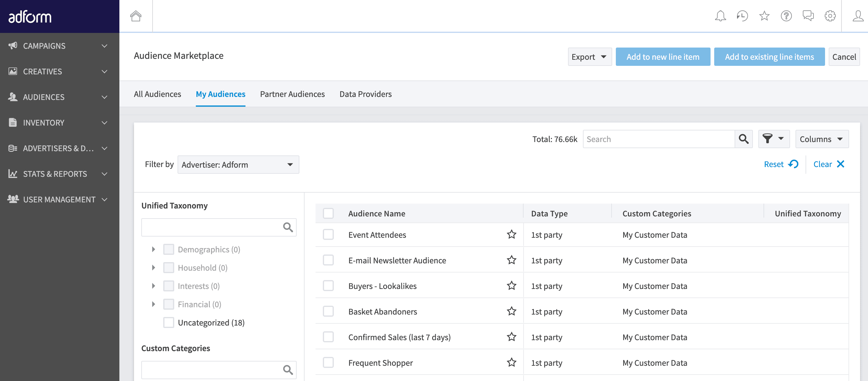Expand the Demographics tree node
Image resolution: width=868 pixels, height=381 pixels.
(x=153, y=249)
